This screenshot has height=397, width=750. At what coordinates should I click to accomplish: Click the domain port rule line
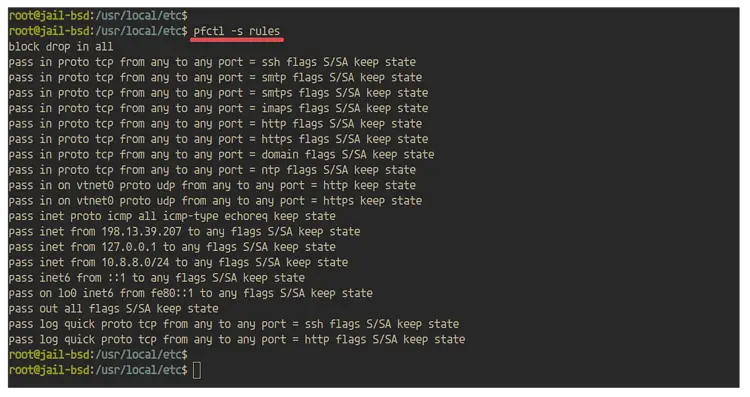tap(221, 154)
